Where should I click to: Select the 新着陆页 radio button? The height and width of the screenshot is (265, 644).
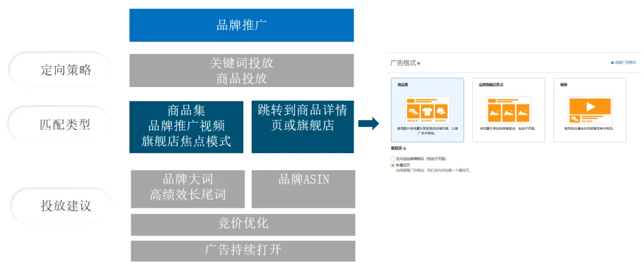pyautogui.click(x=393, y=165)
